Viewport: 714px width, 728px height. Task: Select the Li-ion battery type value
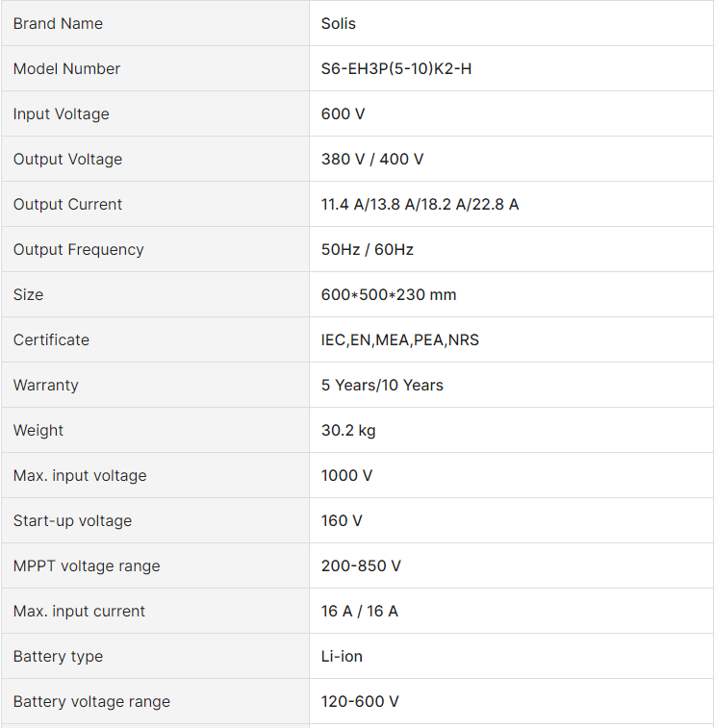342,657
